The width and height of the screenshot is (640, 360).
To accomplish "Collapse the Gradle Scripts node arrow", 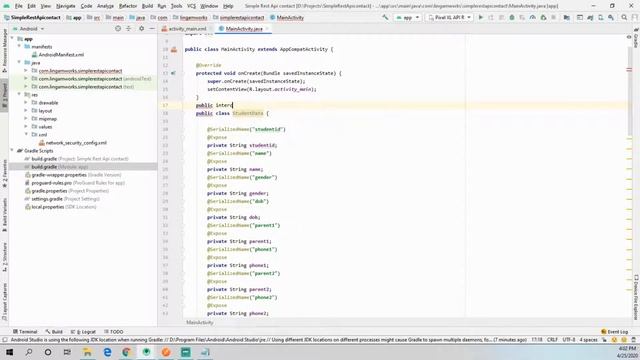I will (x=12, y=151).
